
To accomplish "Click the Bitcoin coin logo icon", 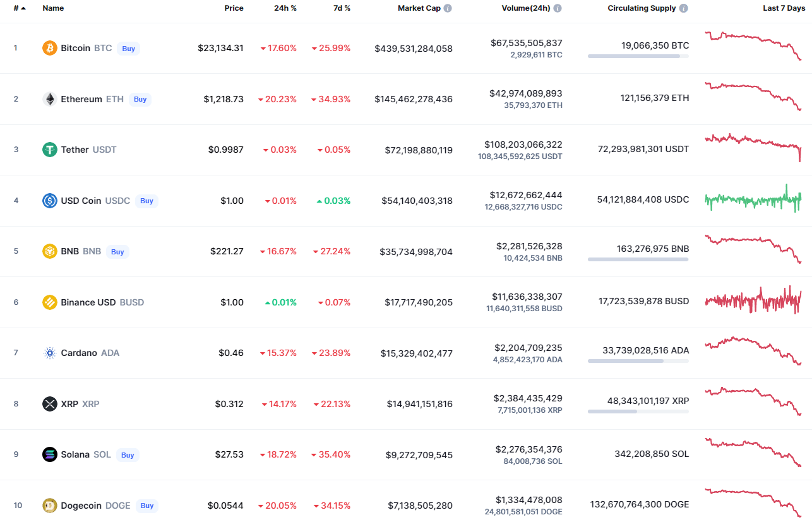I will click(x=49, y=48).
